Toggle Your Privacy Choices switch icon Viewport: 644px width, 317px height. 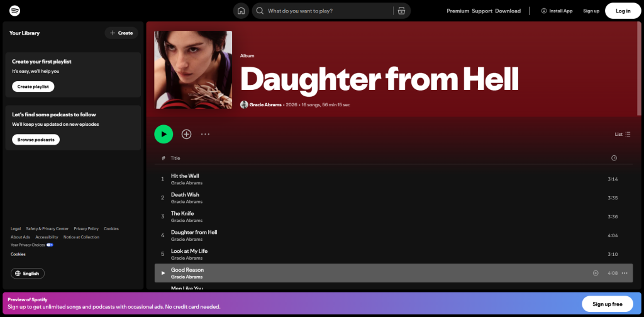point(50,245)
